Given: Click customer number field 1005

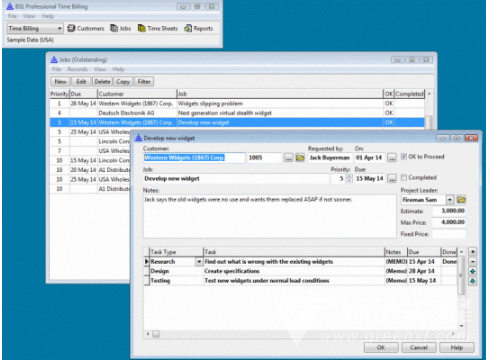Looking at the screenshot, I should tap(265, 158).
